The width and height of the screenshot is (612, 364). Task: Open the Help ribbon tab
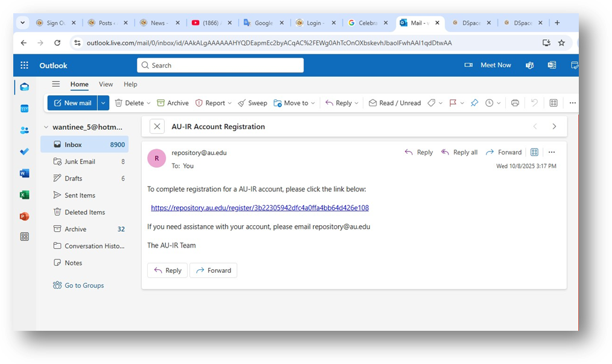pyautogui.click(x=130, y=85)
